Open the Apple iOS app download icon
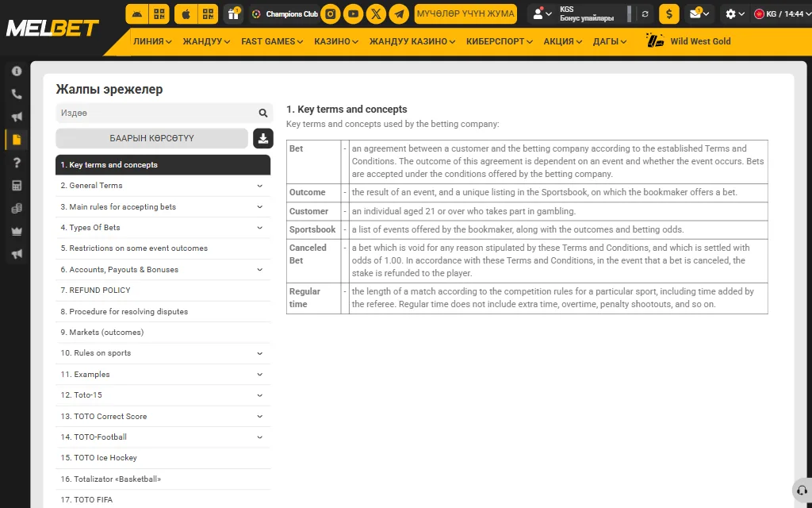The width and height of the screenshot is (812, 508). coord(186,14)
